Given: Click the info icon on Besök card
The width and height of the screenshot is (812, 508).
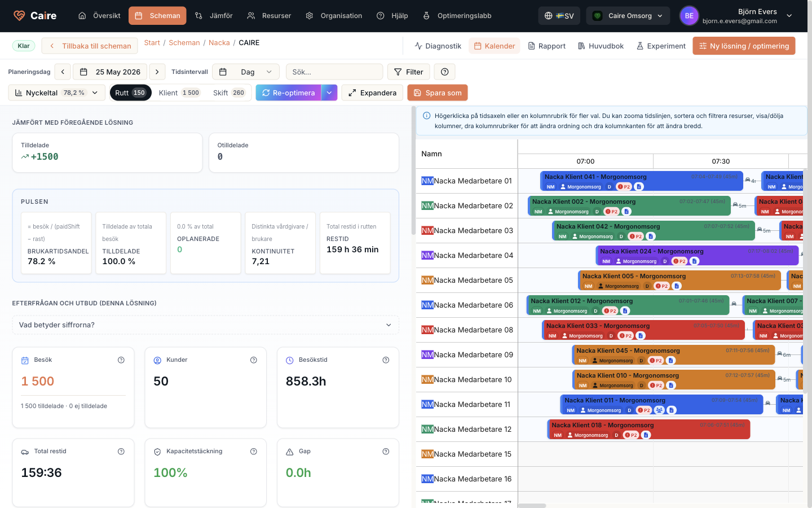Looking at the screenshot, I should click(121, 360).
